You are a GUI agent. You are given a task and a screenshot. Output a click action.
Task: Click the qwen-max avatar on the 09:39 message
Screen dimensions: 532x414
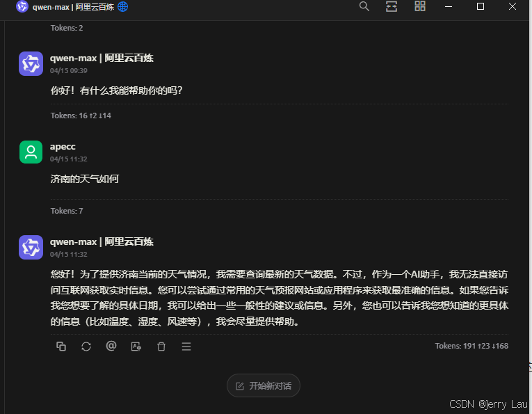pos(31,63)
